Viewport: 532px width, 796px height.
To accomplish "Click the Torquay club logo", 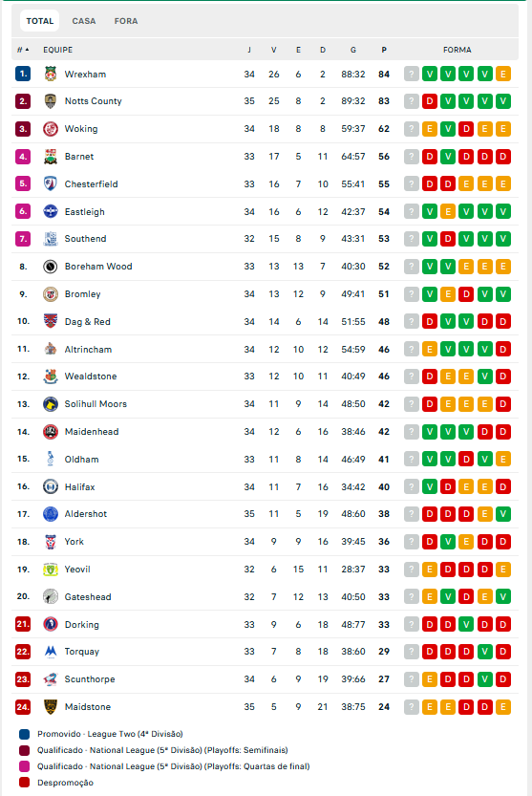I will [51, 652].
